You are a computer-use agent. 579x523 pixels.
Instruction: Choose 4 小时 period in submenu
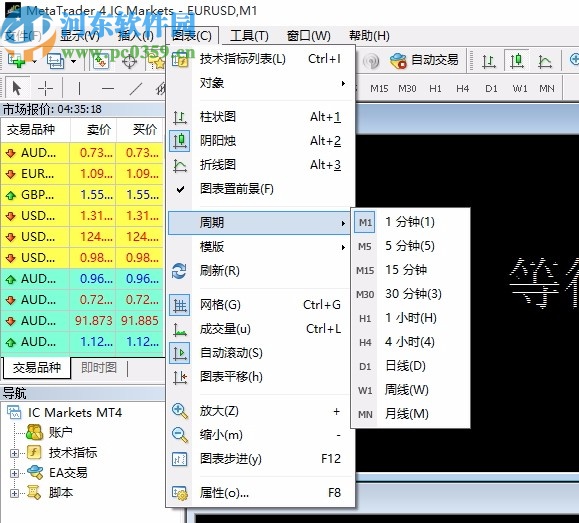click(410, 342)
